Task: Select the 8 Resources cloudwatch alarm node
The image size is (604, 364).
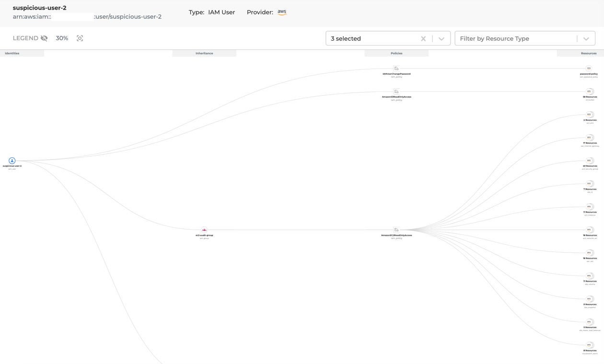Action: coord(589,345)
